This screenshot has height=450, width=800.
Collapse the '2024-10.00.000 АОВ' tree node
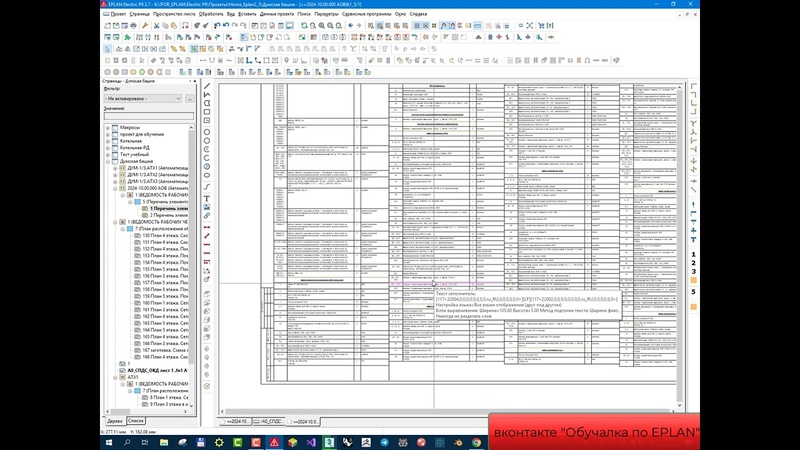pyautogui.click(x=115, y=188)
